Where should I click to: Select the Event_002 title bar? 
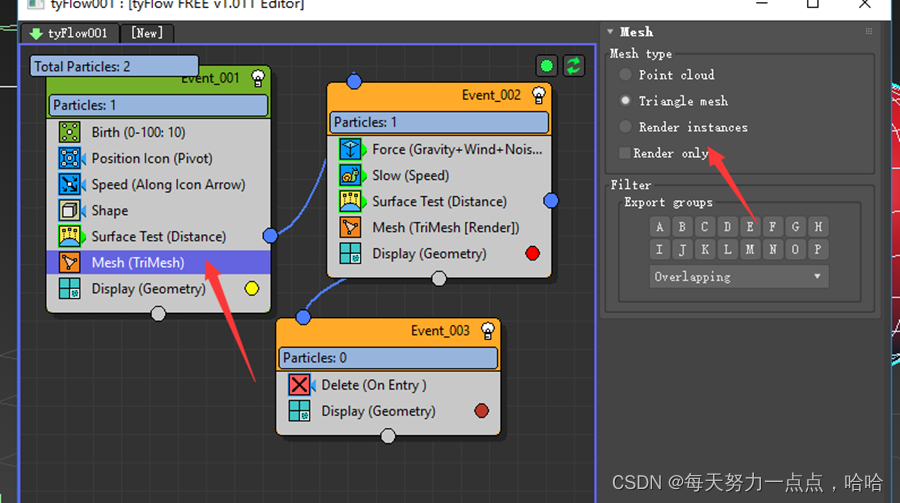click(439, 95)
